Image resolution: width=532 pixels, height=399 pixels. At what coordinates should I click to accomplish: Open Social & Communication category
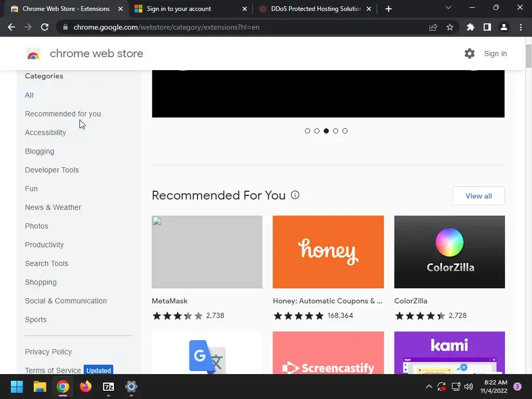click(x=66, y=301)
